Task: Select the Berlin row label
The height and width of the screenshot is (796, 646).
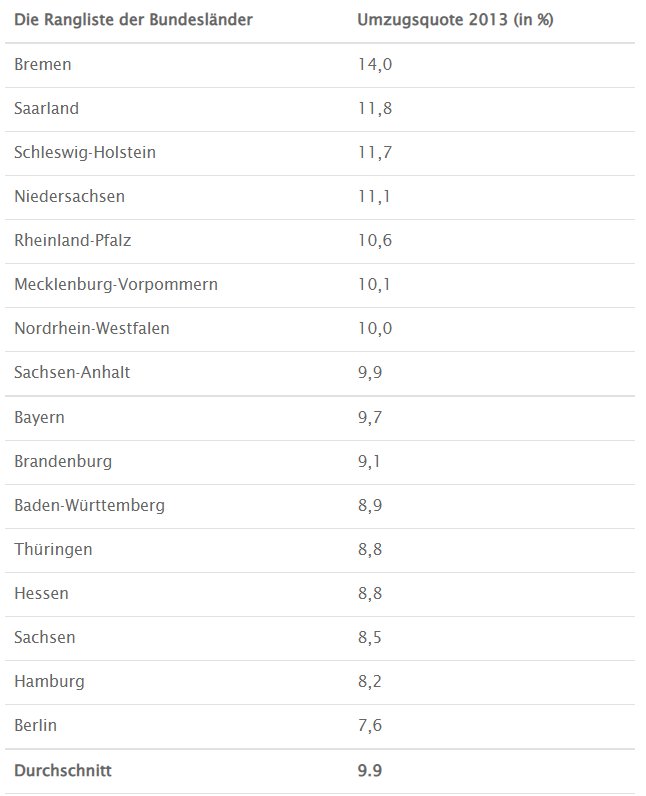Action: [36, 725]
